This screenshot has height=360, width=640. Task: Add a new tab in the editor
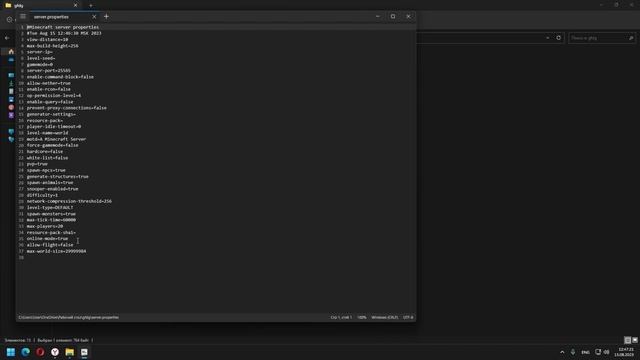(106, 16)
